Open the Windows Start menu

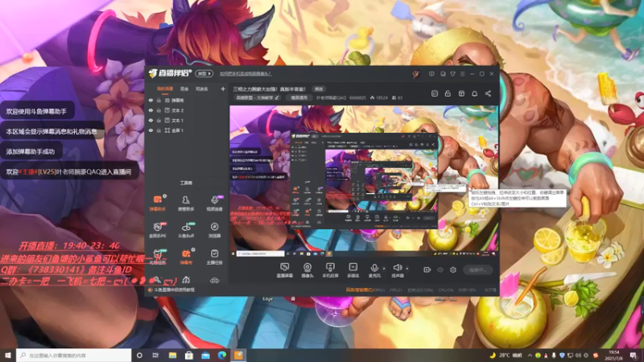8,356
